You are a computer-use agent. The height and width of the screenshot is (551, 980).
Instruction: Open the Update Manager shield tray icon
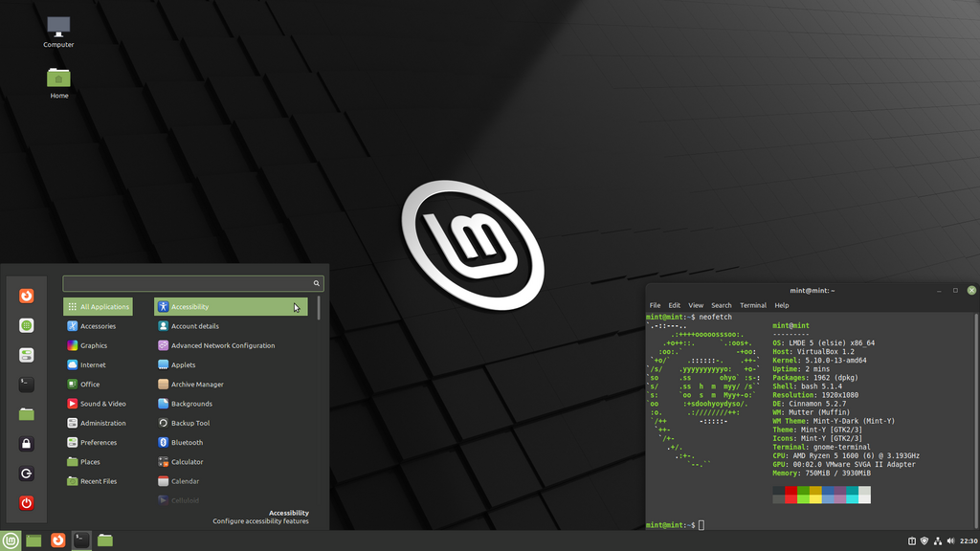tap(924, 541)
